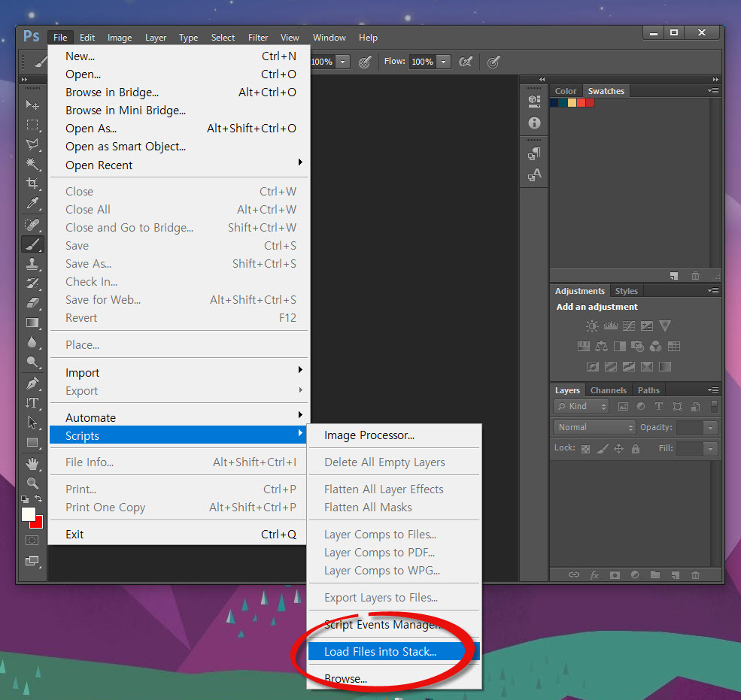This screenshot has height=700, width=741.
Task: Toggle lock all
Action: click(636, 449)
